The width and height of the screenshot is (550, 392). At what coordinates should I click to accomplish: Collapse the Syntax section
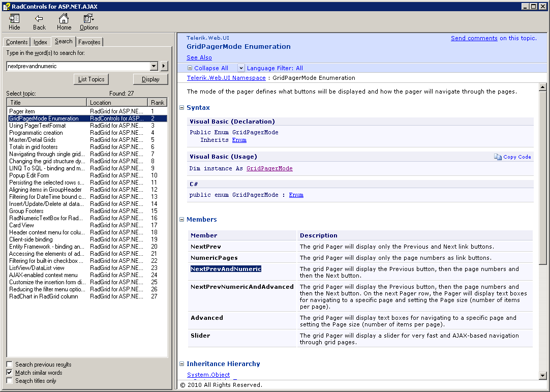pyautogui.click(x=181, y=108)
